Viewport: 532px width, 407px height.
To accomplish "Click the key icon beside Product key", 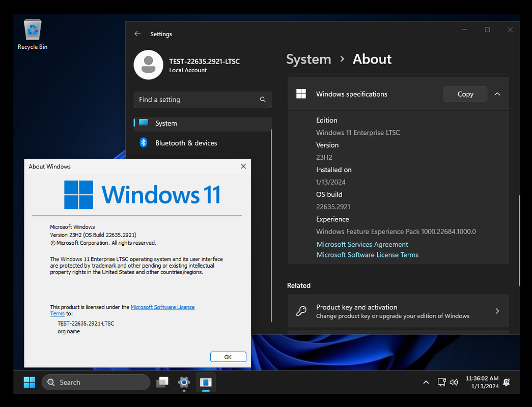I will click(301, 311).
